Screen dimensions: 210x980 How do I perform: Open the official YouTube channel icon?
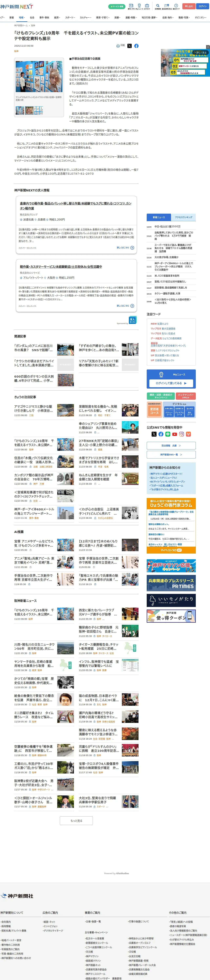pos(175,434)
